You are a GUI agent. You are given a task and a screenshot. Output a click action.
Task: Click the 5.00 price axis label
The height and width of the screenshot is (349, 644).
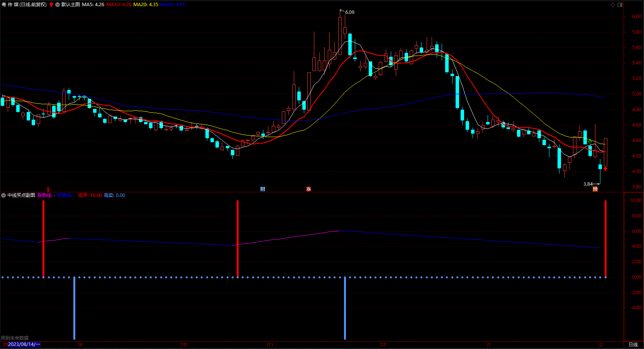pyautogui.click(x=637, y=94)
